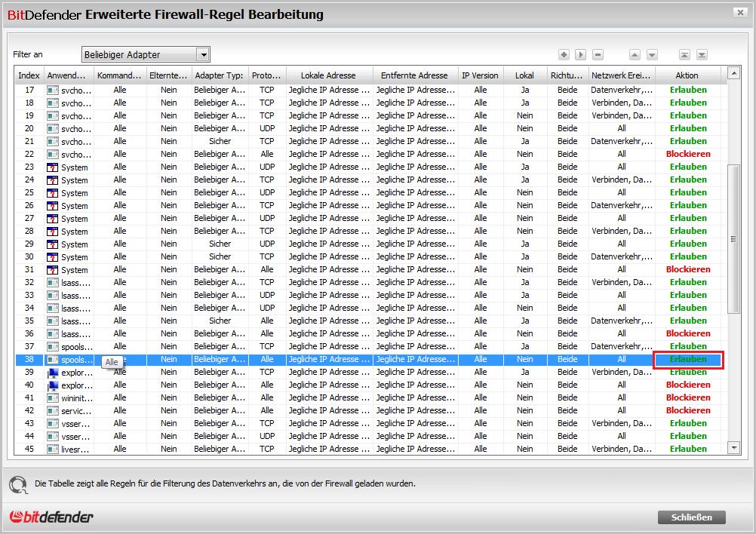Click Blockieren action in row 40
Image resolution: width=756 pixels, height=534 pixels.
coord(688,385)
